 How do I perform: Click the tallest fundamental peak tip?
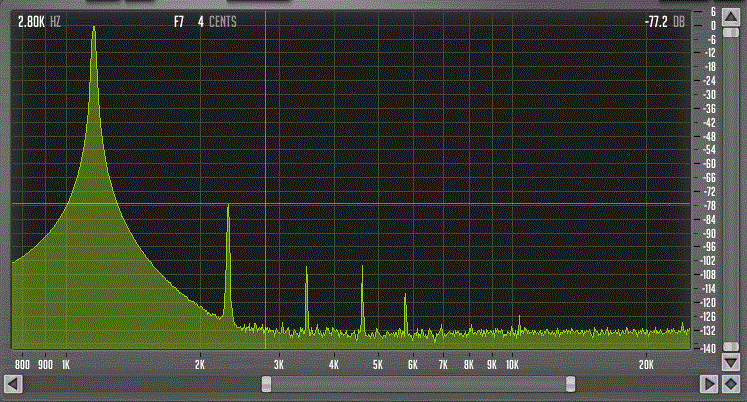pos(94,28)
